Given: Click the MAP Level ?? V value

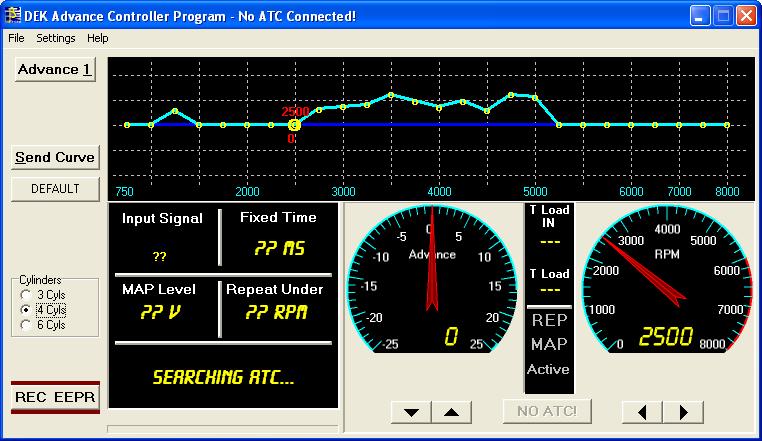Looking at the screenshot, I should tap(160, 312).
